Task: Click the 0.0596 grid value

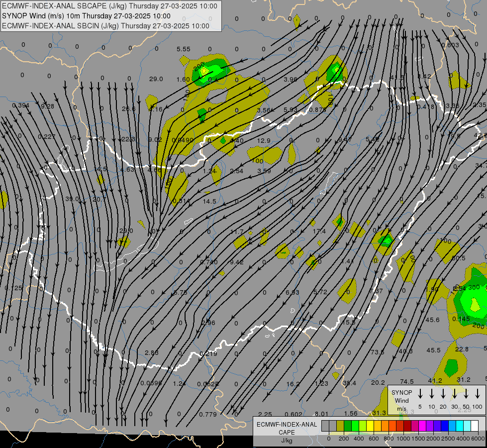Action: [151, 383]
